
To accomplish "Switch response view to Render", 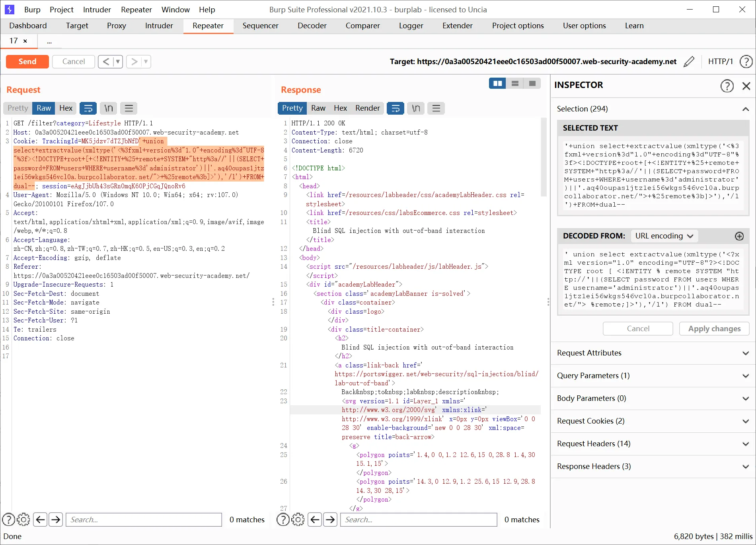I will click(x=368, y=108).
